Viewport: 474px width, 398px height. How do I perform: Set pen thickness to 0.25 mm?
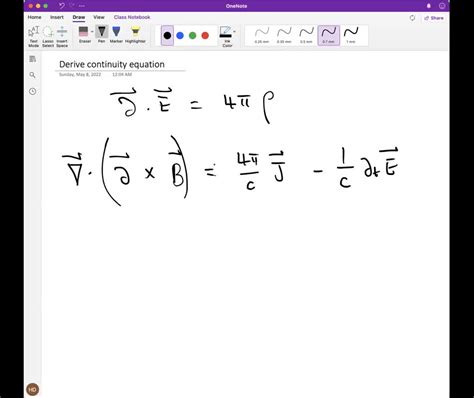pyautogui.click(x=262, y=35)
